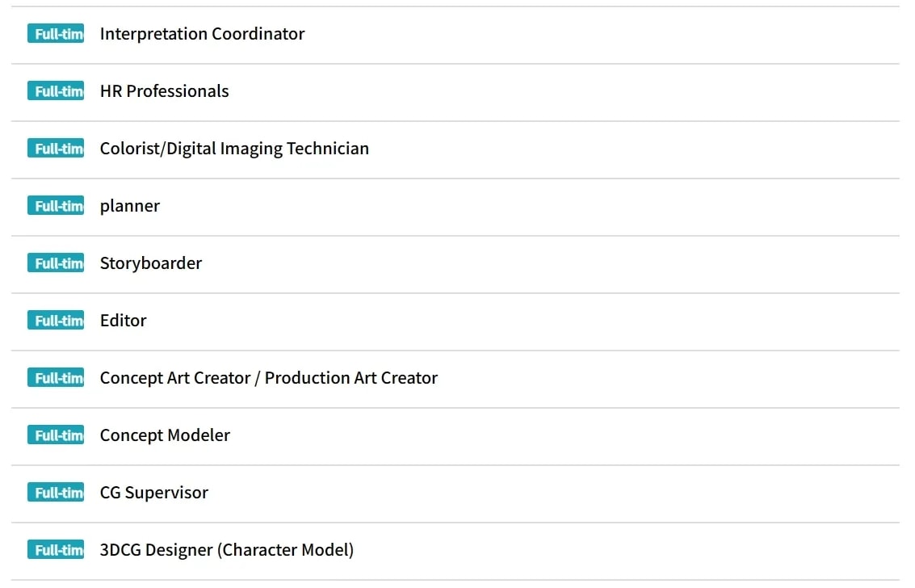Click Full-time tag beside Storyboarder
The width and height of the screenshot is (915, 588).
click(x=56, y=263)
